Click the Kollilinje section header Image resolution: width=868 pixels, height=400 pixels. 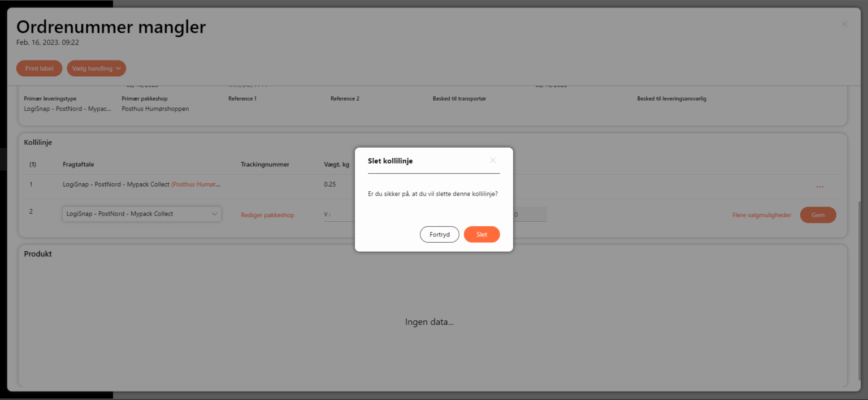(x=38, y=142)
